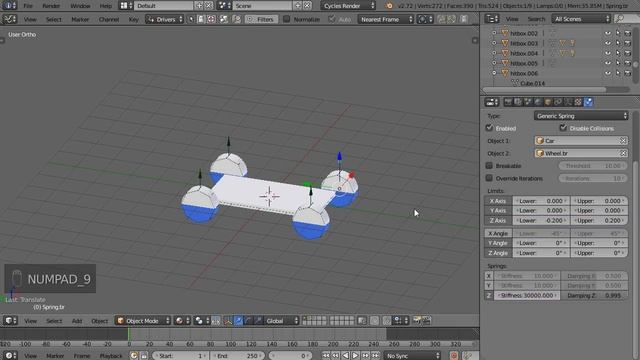The image size is (640, 360).
Task: Toggle the X Axis limit button
Action: 498,201
